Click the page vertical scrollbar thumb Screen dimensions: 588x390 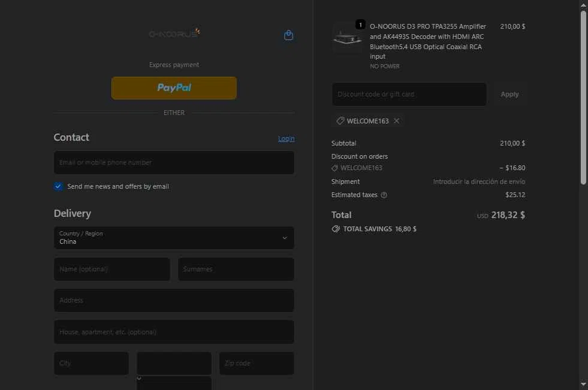coord(583,98)
